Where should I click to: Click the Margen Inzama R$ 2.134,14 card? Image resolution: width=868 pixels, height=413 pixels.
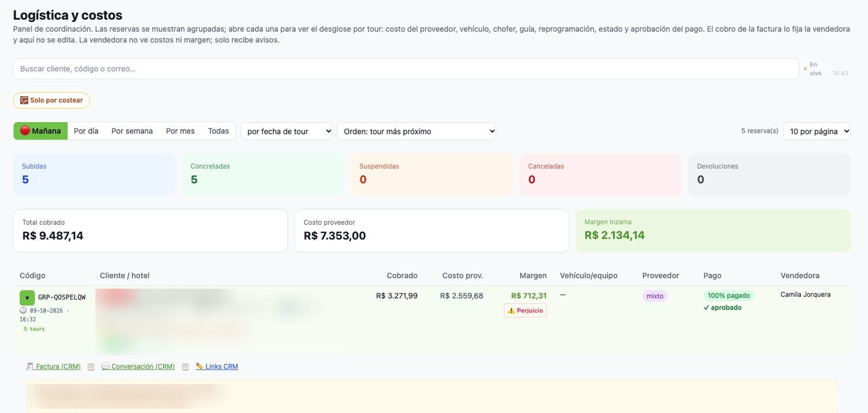(x=713, y=231)
